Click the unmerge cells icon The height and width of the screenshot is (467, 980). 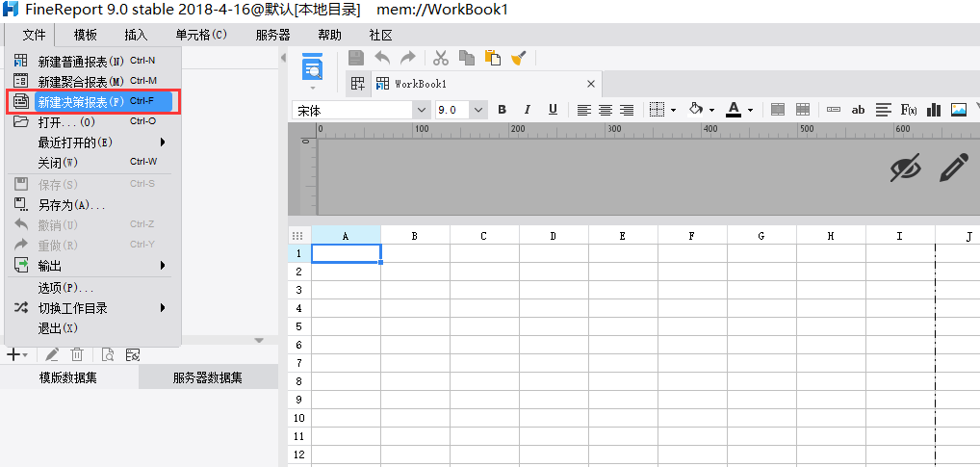pyautogui.click(x=803, y=110)
